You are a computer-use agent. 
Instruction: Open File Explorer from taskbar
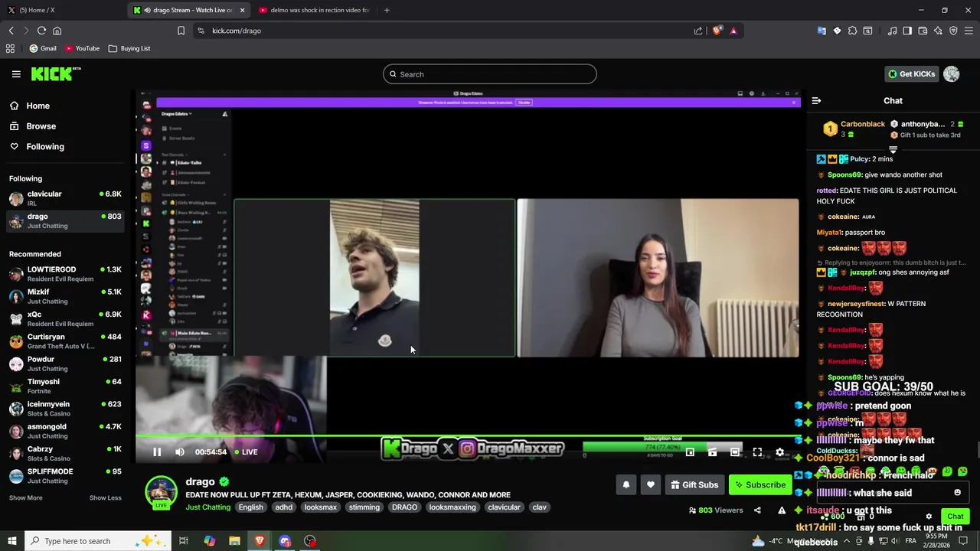click(x=234, y=541)
